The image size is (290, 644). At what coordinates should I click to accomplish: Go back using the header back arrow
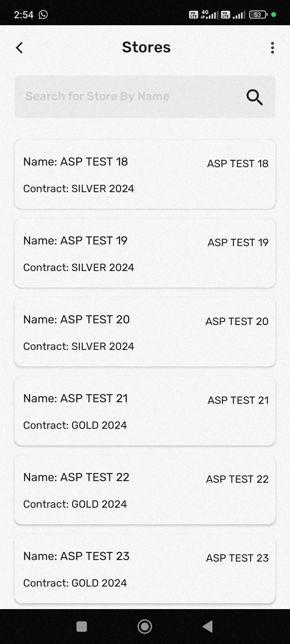[x=19, y=48]
